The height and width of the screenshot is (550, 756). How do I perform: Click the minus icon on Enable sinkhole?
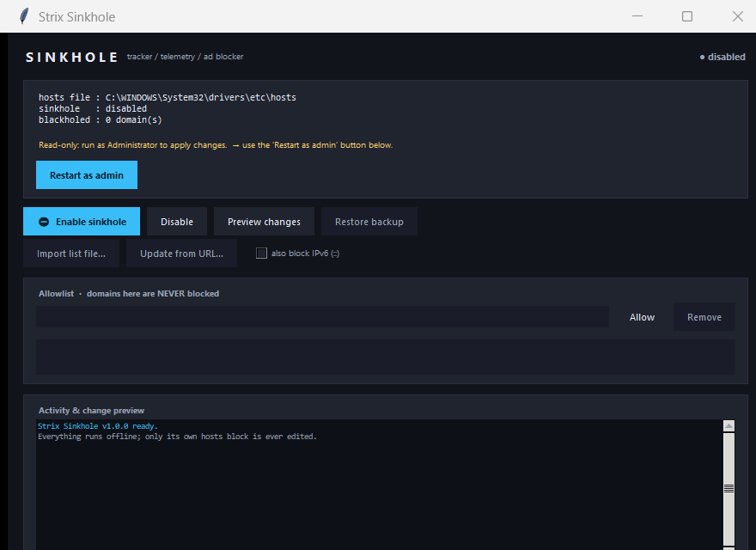44,222
